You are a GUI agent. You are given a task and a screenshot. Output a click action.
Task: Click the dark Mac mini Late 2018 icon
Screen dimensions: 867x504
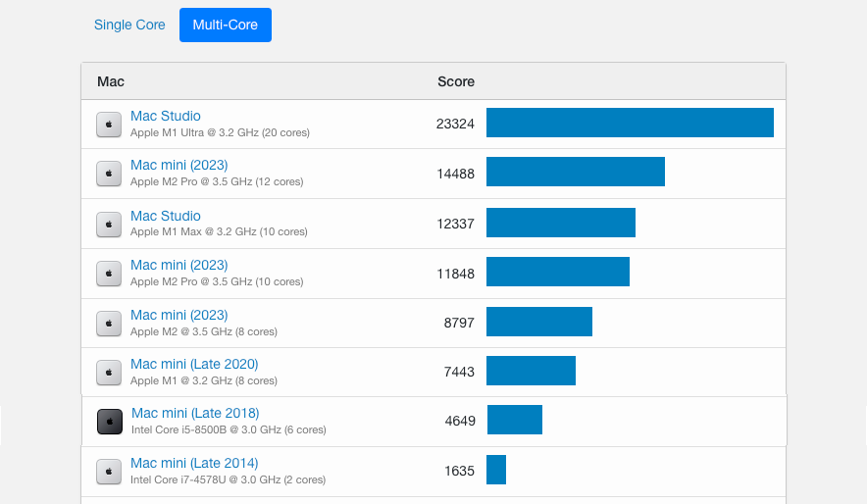110,422
